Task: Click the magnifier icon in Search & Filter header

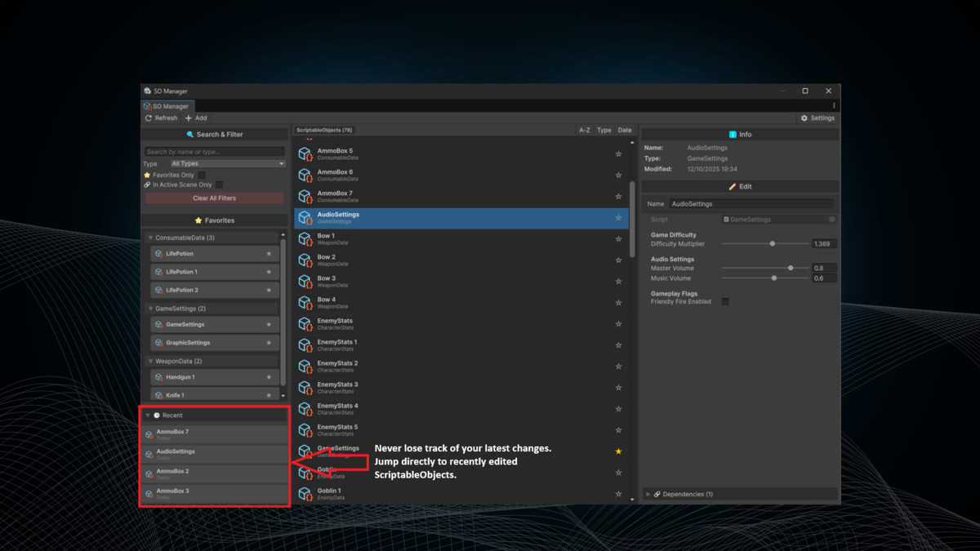Action: coord(189,134)
